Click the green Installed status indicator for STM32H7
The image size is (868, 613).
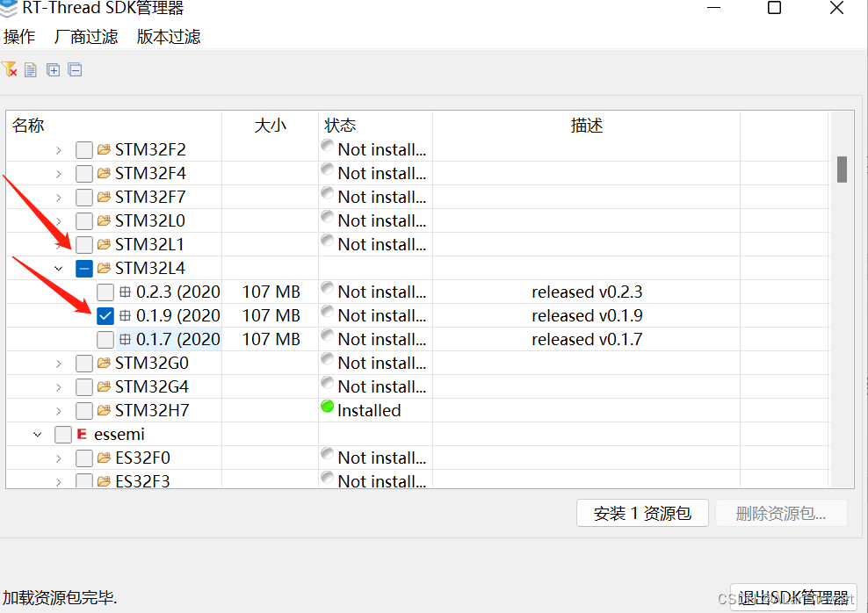(x=327, y=407)
